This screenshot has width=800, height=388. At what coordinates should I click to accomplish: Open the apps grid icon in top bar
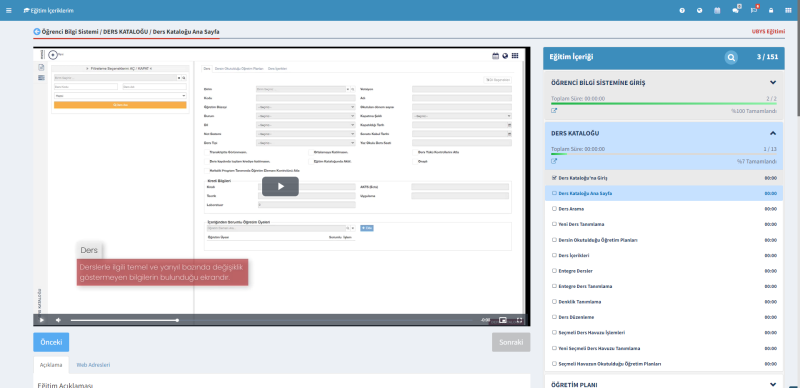[788, 10]
